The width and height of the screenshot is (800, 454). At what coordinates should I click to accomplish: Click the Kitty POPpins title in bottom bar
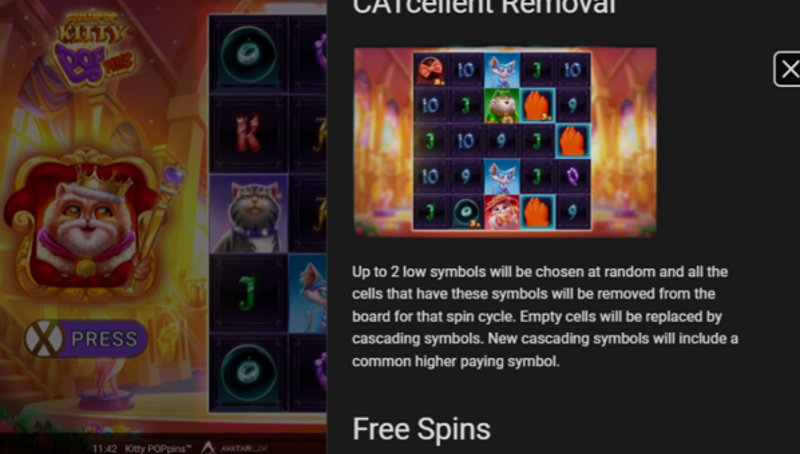click(158, 449)
